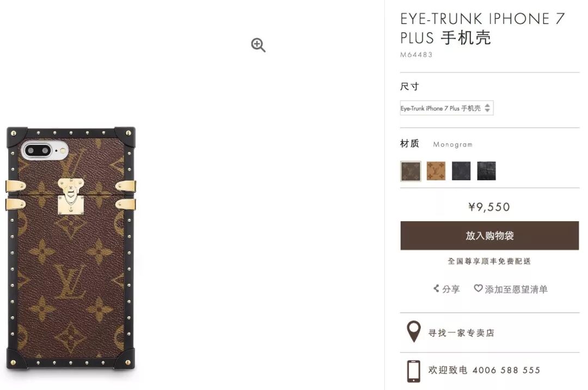Click the mobile phone call icon
Image resolution: width=588 pixels, height=390 pixels.
[414, 371]
